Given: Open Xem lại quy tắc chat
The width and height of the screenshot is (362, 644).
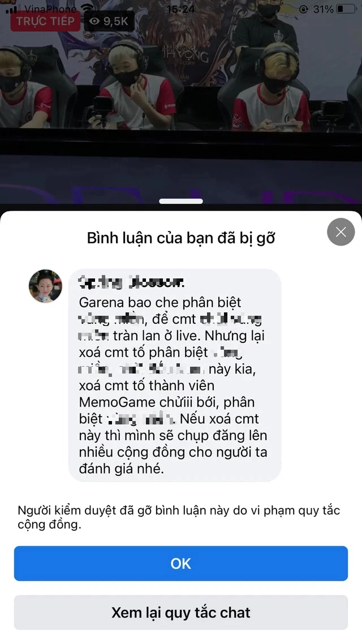Looking at the screenshot, I should (x=181, y=612).
